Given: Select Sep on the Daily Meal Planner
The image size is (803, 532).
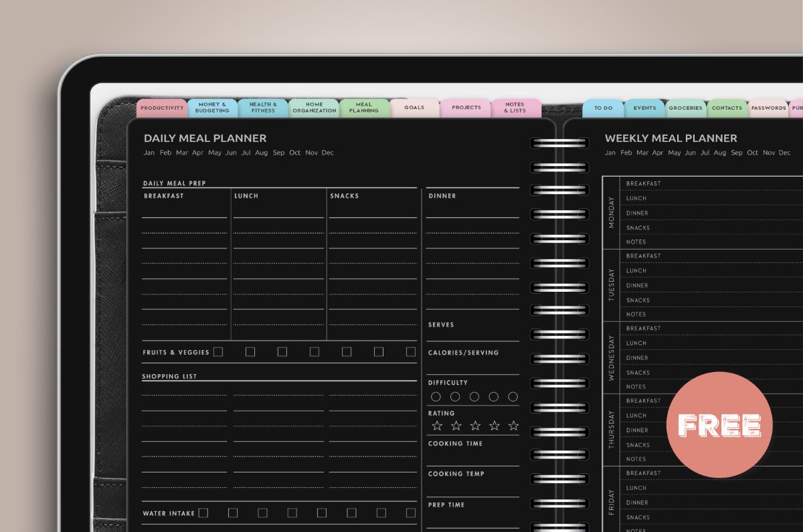Looking at the screenshot, I should [278, 153].
